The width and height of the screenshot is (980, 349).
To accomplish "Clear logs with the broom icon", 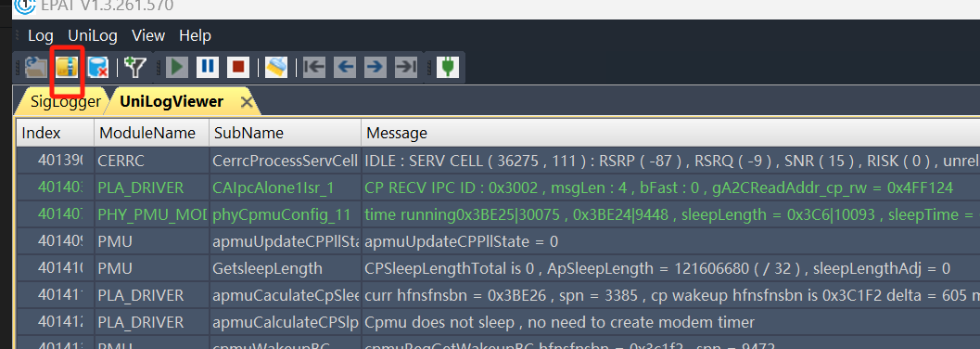I will point(275,67).
